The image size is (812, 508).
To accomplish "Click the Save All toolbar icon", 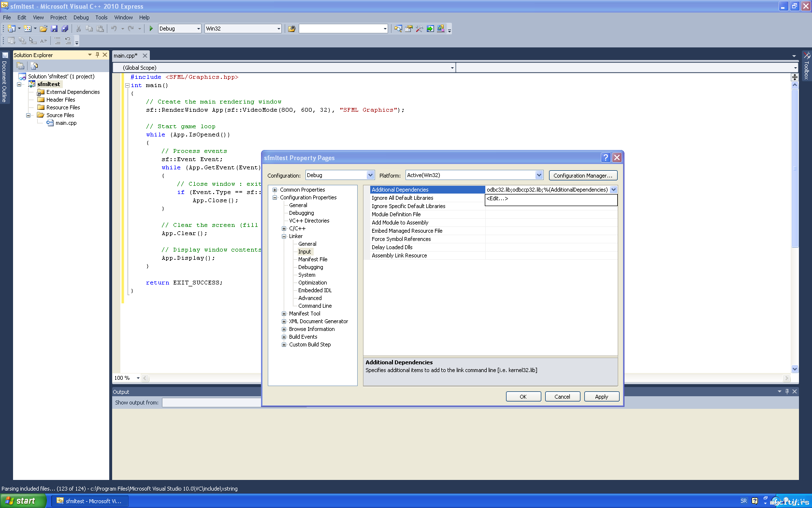I will pos(65,29).
